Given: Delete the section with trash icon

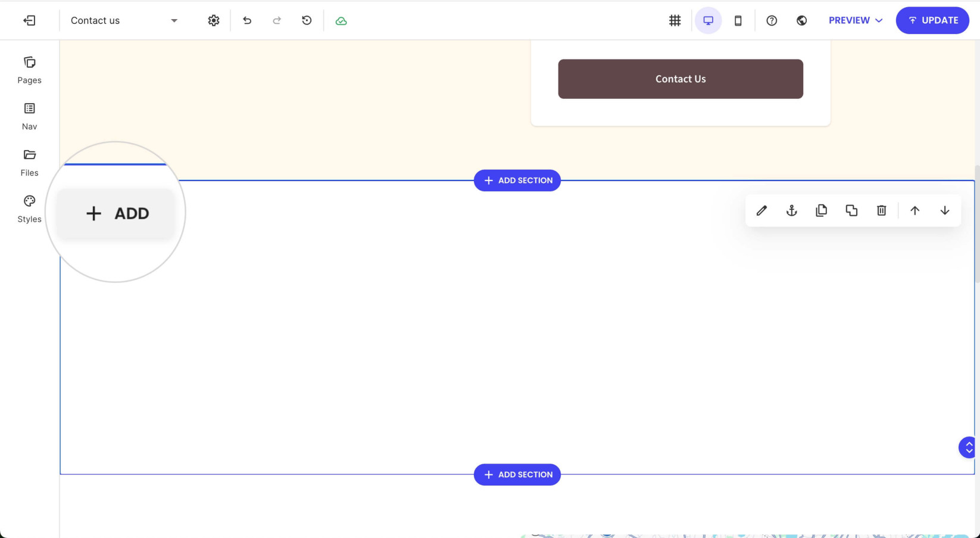Looking at the screenshot, I should (882, 210).
